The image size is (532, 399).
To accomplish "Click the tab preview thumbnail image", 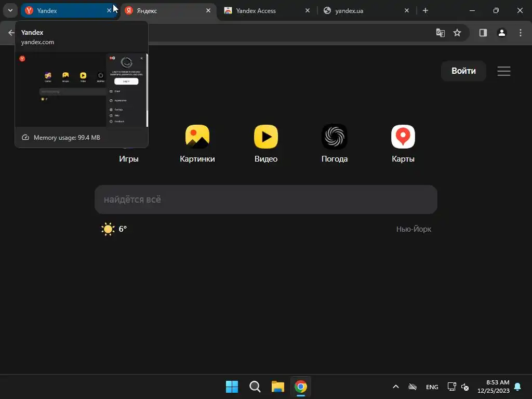I will click(82, 89).
